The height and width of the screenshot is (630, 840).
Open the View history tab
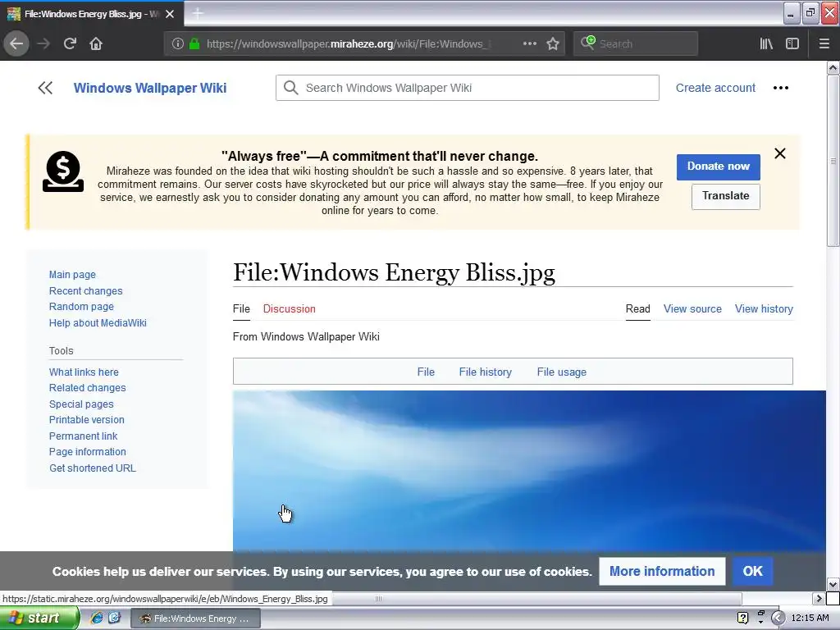764,308
